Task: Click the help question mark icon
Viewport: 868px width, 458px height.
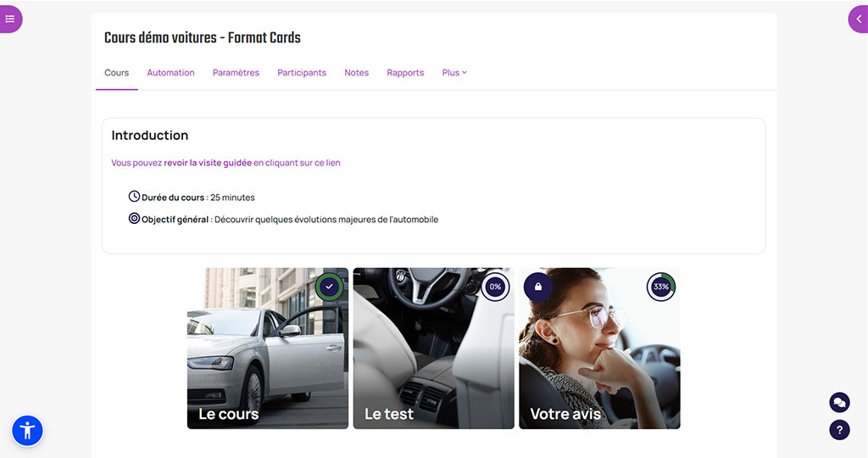Action: [x=839, y=429]
